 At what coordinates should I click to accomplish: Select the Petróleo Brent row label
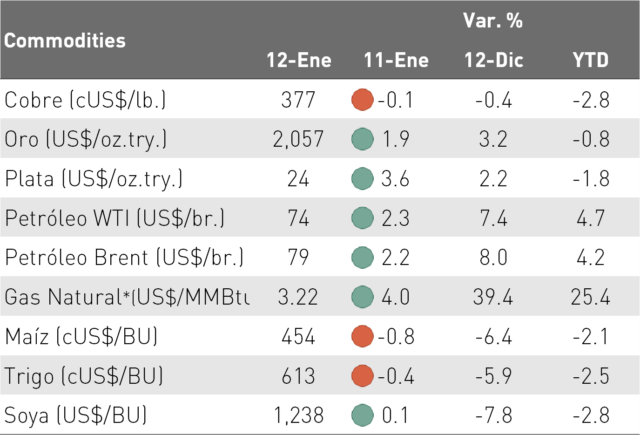tap(124, 257)
